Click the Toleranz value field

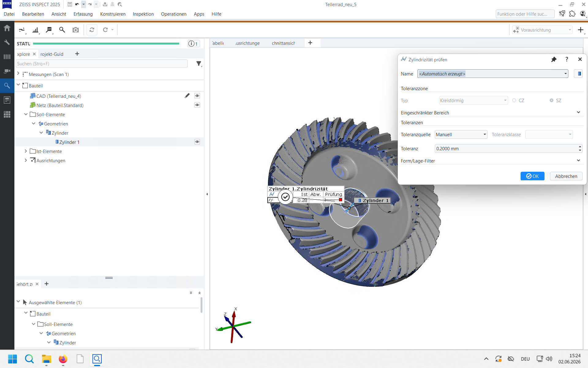[506, 148]
